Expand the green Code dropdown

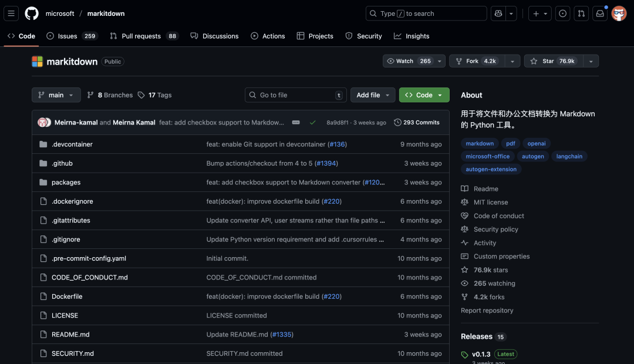(424, 95)
